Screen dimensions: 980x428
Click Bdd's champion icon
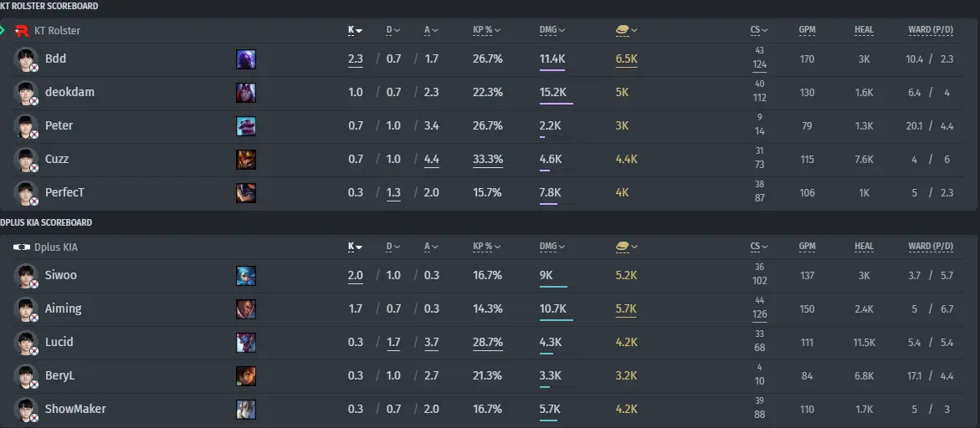245,59
